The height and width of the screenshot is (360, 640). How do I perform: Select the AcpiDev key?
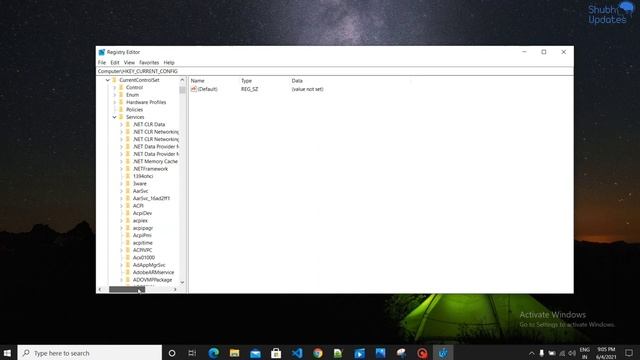[142, 213]
